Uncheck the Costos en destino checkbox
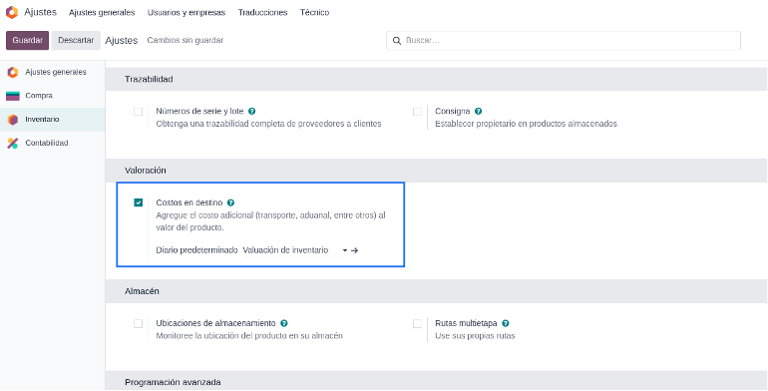This screenshot has width=768, height=391. pyautogui.click(x=138, y=202)
